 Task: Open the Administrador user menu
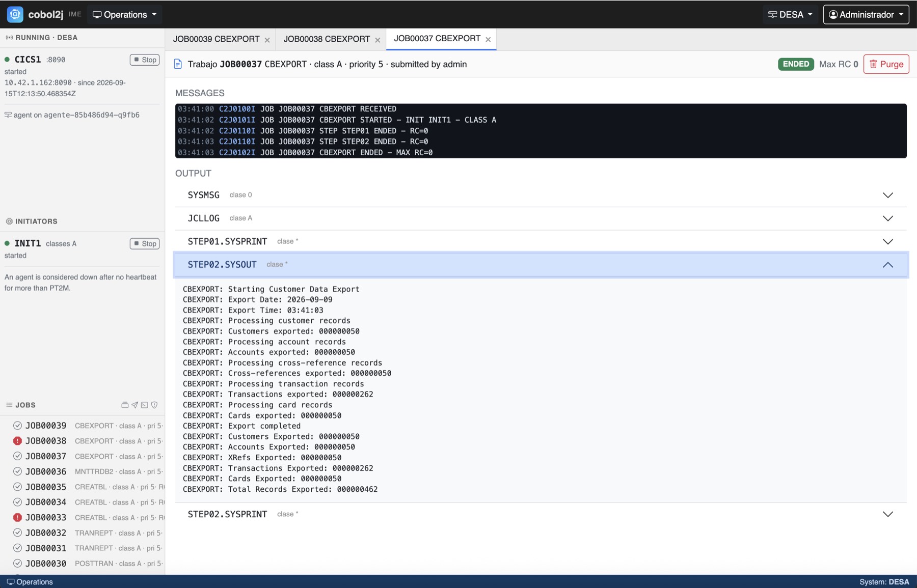pos(866,14)
